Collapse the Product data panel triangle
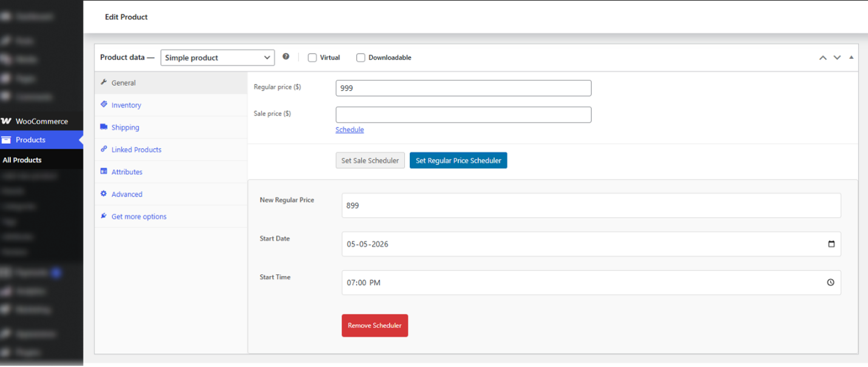Image resolution: width=868 pixels, height=367 pixels. pos(851,58)
